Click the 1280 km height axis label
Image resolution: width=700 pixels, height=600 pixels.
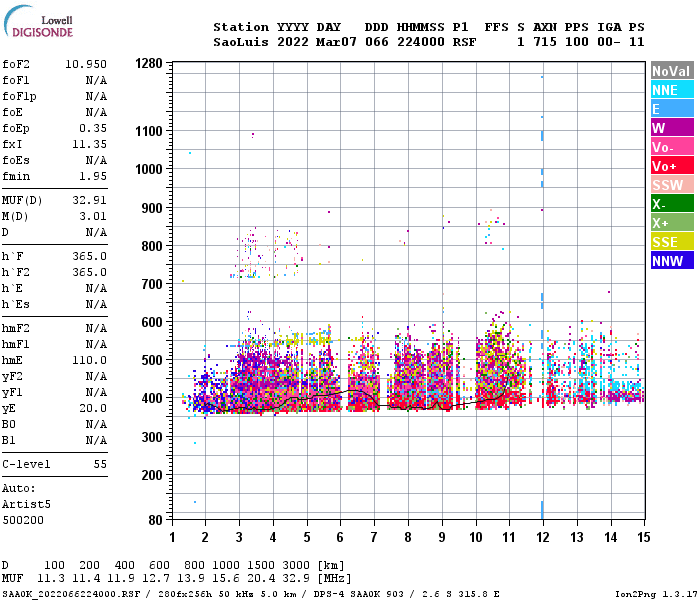(149, 63)
